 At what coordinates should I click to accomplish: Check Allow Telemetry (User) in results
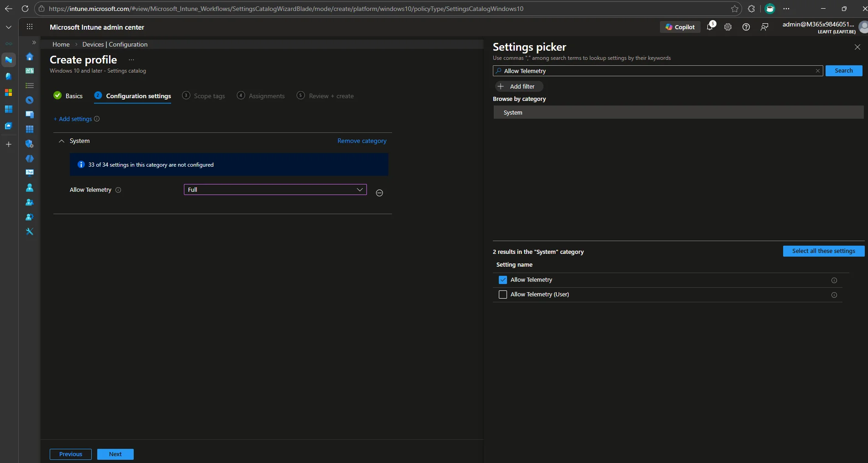(502, 295)
